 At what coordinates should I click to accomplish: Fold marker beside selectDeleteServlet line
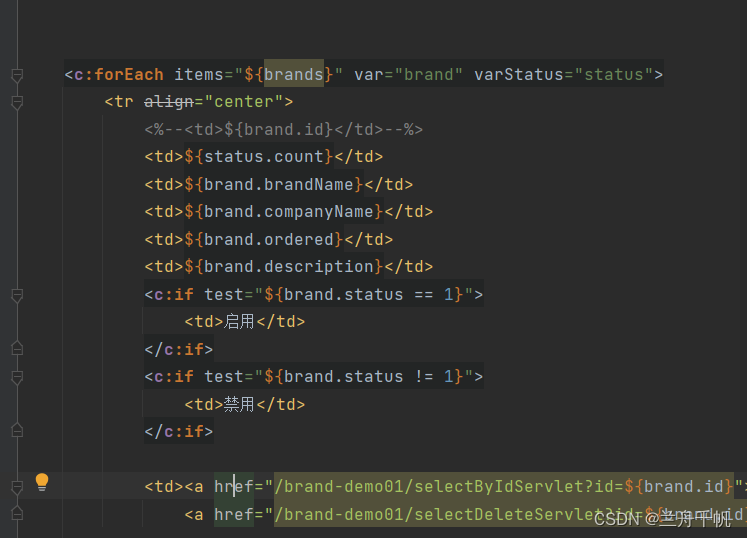coord(17,514)
